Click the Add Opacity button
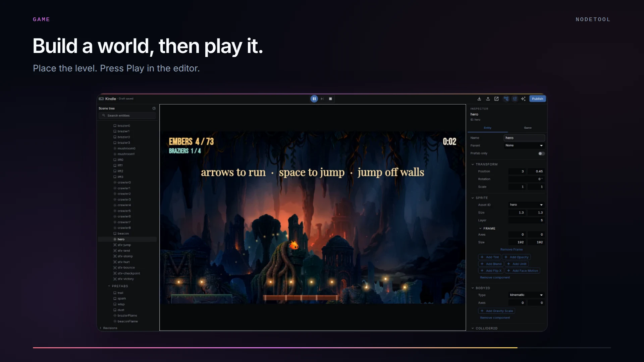 516,257
